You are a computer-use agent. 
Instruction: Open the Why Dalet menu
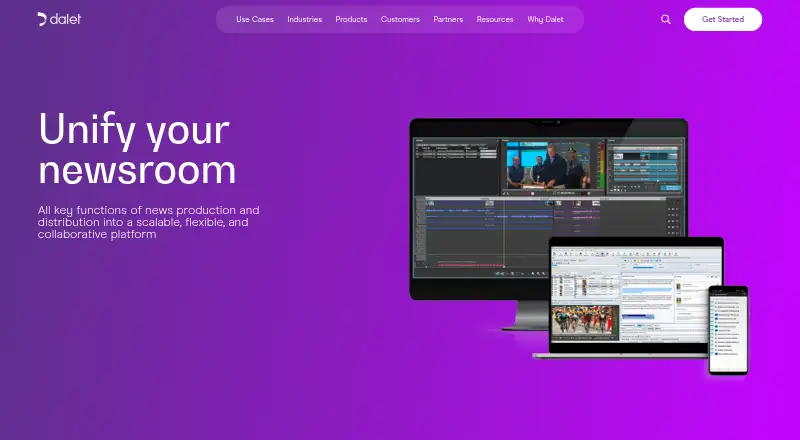[x=545, y=19]
